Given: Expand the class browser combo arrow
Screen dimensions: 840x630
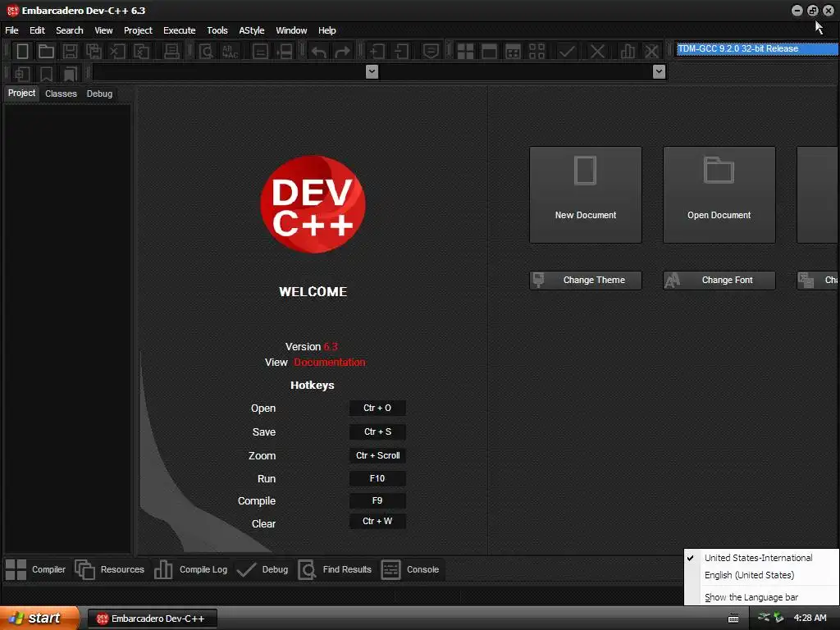Looking at the screenshot, I should click(x=372, y=71).
